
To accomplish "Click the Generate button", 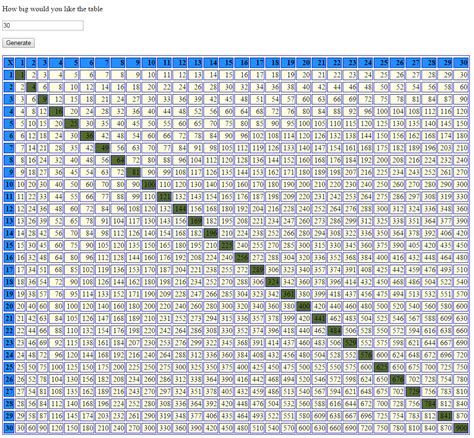I will (18, 43).
